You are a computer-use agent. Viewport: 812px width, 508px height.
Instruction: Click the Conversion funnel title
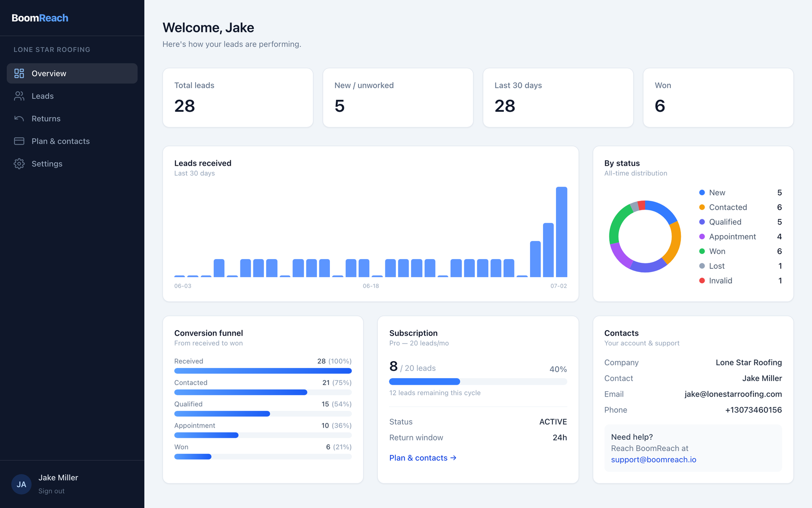[209, 333]
